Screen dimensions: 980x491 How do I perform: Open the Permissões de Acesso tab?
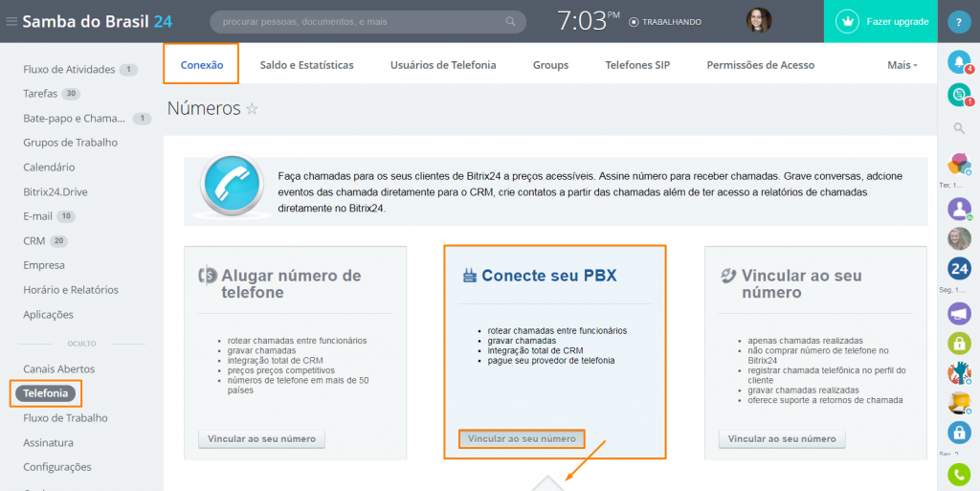[761, 65]
